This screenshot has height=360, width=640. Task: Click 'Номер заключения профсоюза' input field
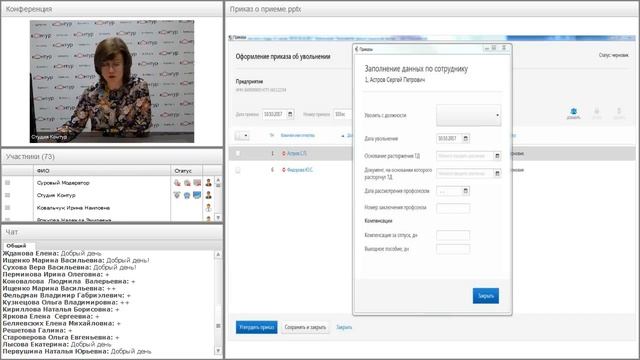tap(453, 208)
